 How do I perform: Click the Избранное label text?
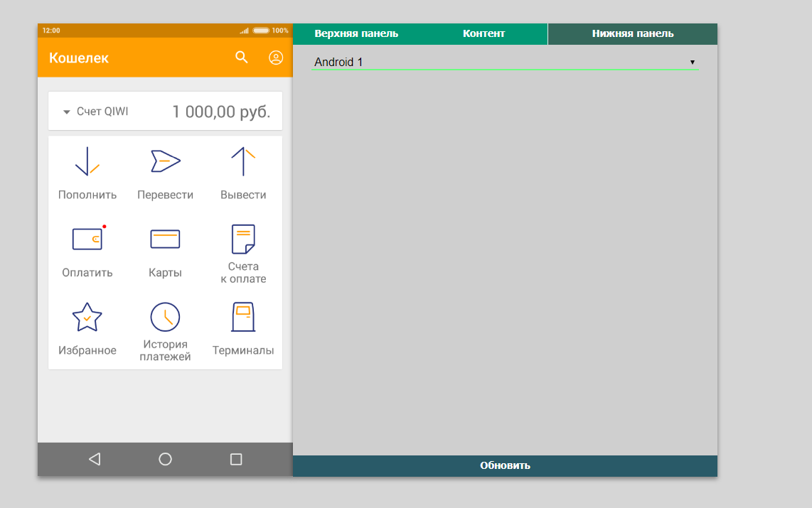[87, 351]
